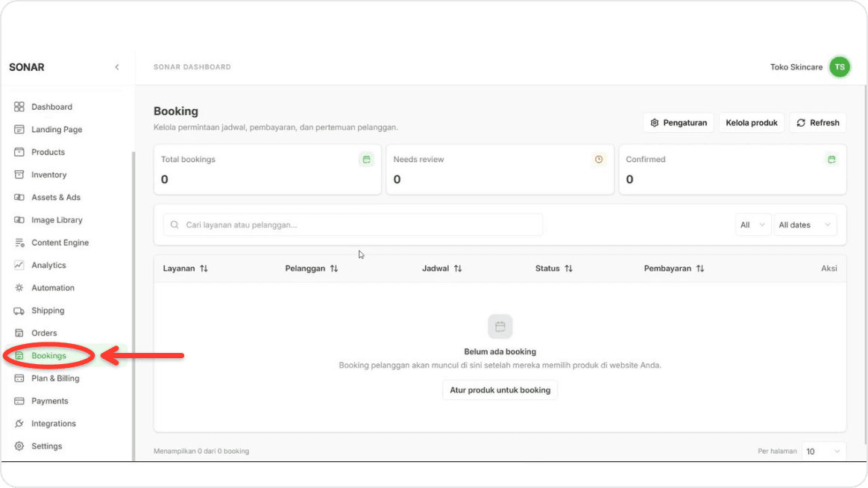The height and width of the screenshot is (488, 868).
Task: Click the sidebar vertical scrollbar
Action: click(x=133, y=306)
